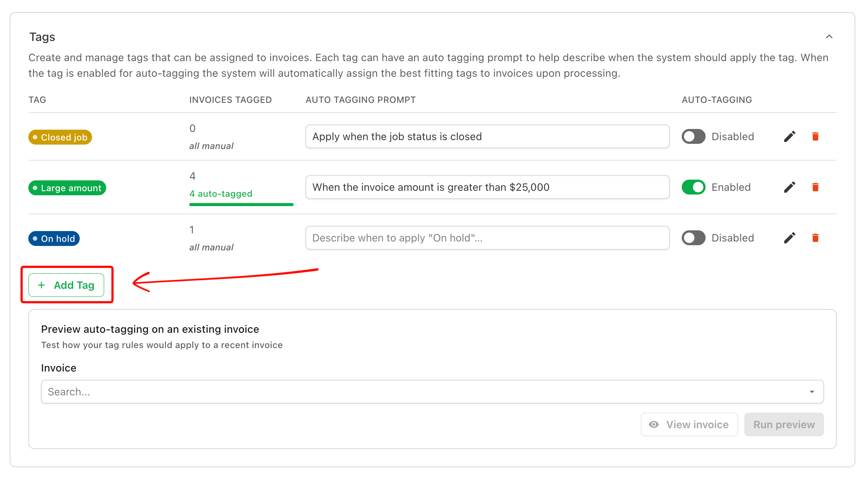Click the Closed job prompt field
Screen dimensions: 868x477
pyautogui.click(x=487, y=136)
